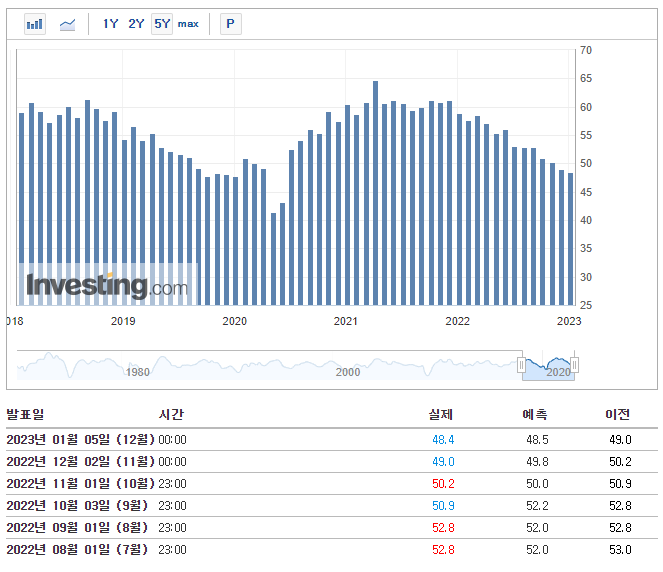Viewport: 663px width, 572px height.
Task: Click the 2000 area of navigator timeline
Action: 348,372
